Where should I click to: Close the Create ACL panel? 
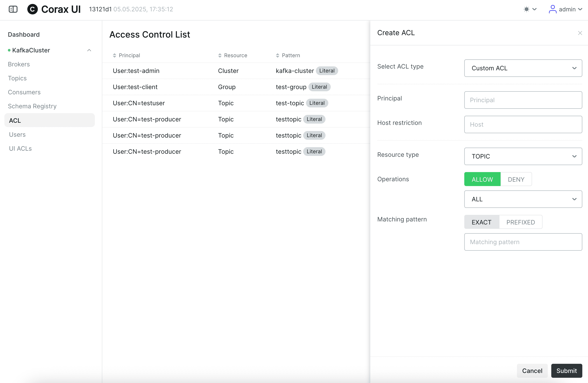coord(580,33)
